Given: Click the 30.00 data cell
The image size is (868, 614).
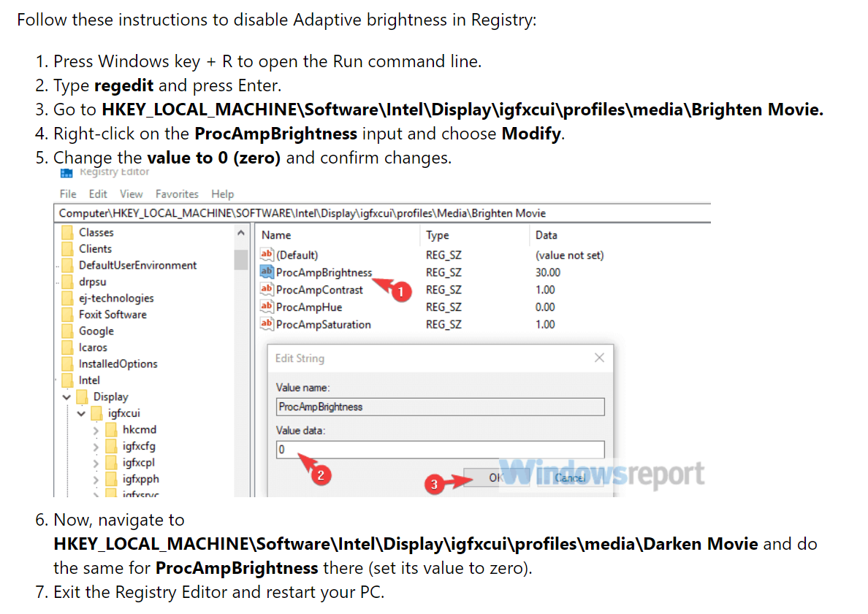Looking at the screenshot, I should coord(547,272).
